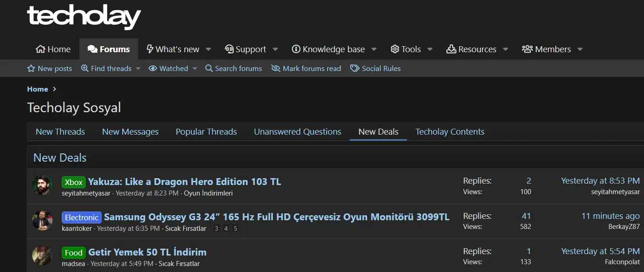Click the Mark forums read crossed-eye icon
Image resolution: width=644 pixels, height=272 pixels.
(276, 68)
